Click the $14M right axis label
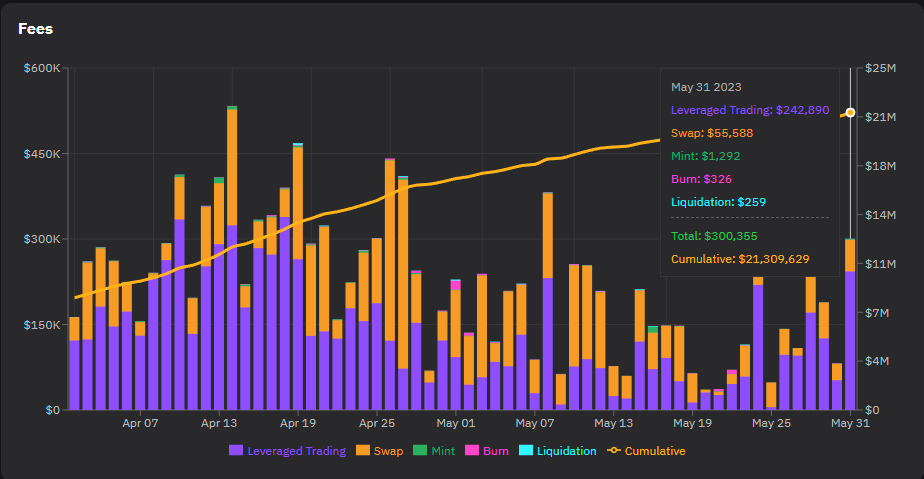 pyautogui.click(x=880, y=215)
